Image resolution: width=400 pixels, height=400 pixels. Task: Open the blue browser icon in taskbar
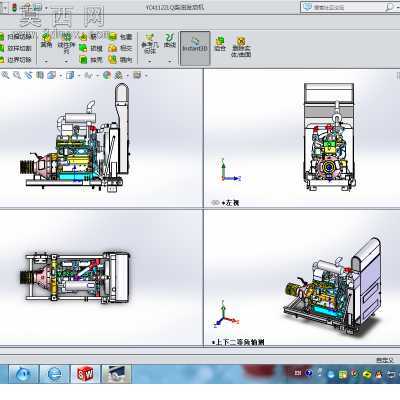[23, 374]
